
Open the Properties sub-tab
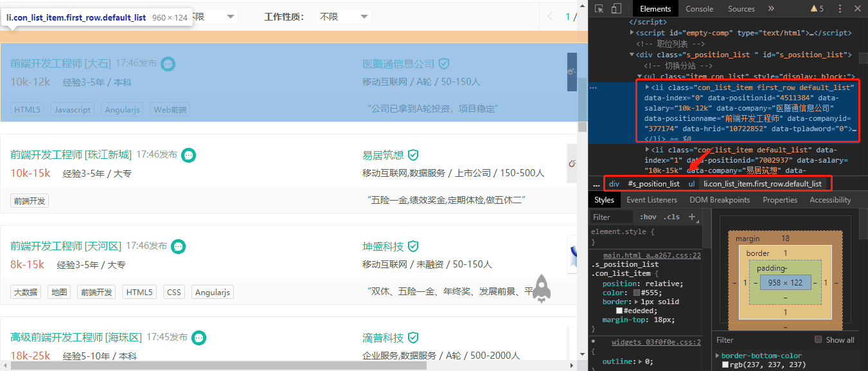coord(780,200)
